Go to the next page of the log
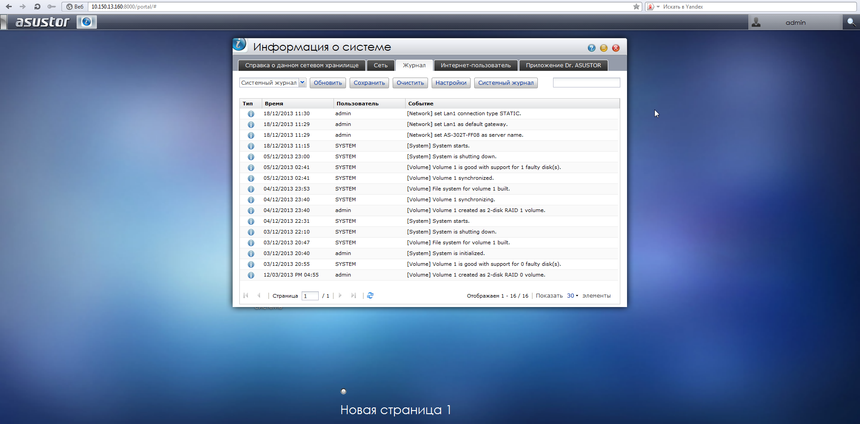 [340, 296]
